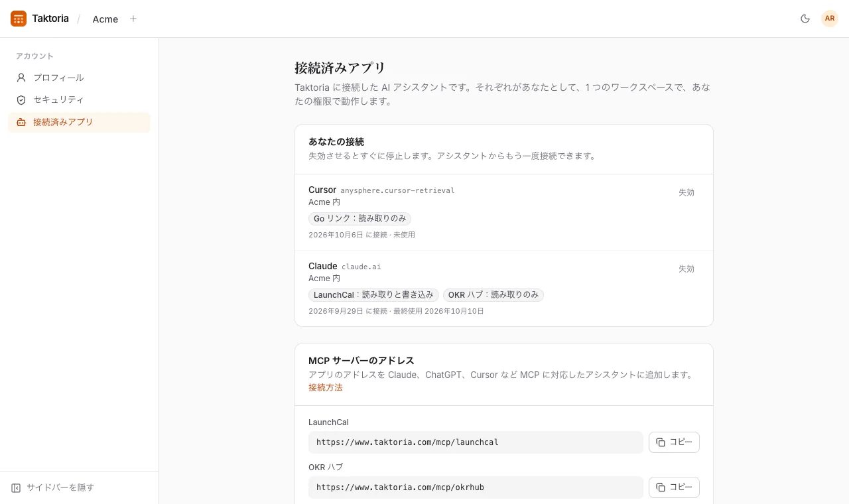Click the 最終使用 2026年10月10日 text
This screenshot has height=504, width=849.
point(438,311)
